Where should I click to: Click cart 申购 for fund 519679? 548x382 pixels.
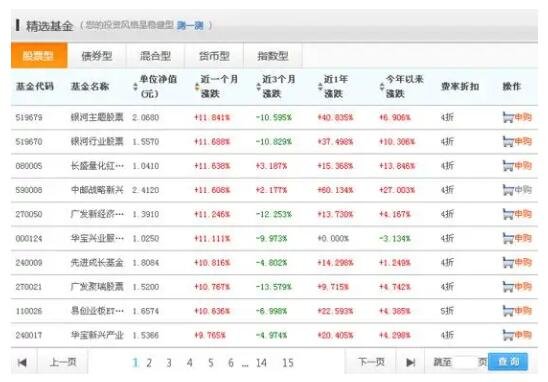[517, 117]
